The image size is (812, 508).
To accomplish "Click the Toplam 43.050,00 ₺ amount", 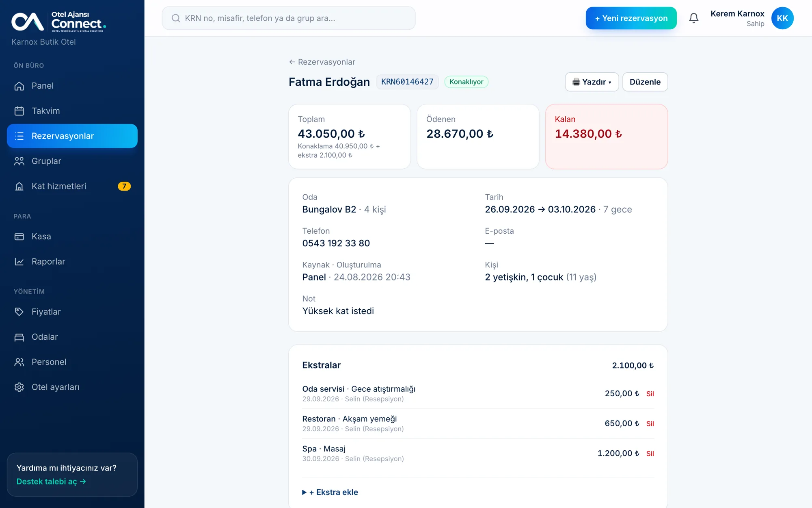I will [x=331, y=134].
